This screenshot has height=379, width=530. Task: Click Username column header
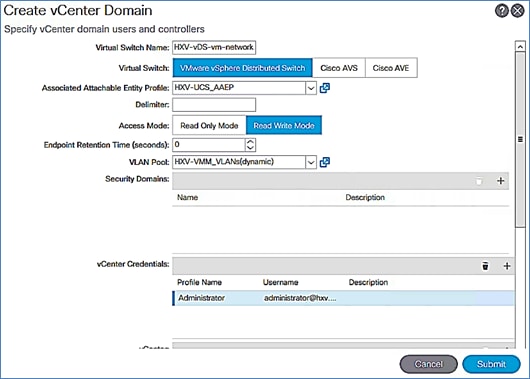(x=281, y=282)
